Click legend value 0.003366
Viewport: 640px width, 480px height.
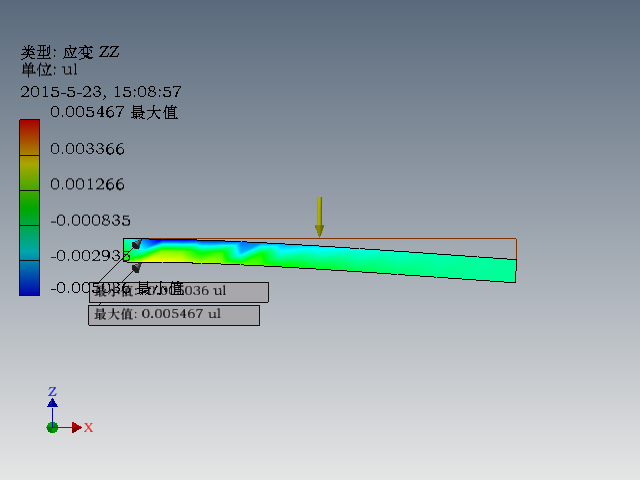[87, 149]
